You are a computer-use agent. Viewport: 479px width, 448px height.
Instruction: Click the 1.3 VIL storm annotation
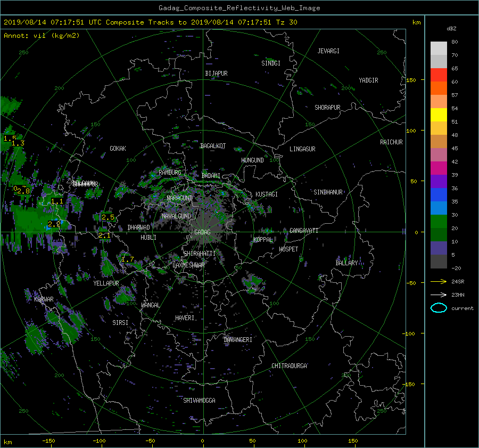[x=18, y=143]
